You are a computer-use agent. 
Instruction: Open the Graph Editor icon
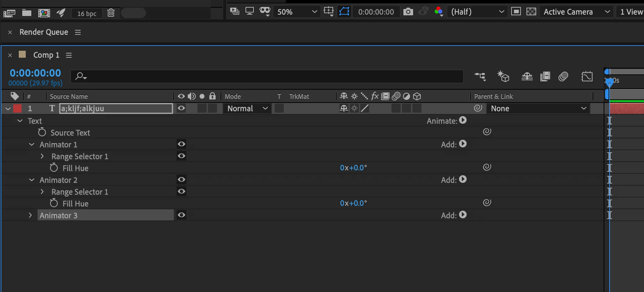[x=587, y=76]
